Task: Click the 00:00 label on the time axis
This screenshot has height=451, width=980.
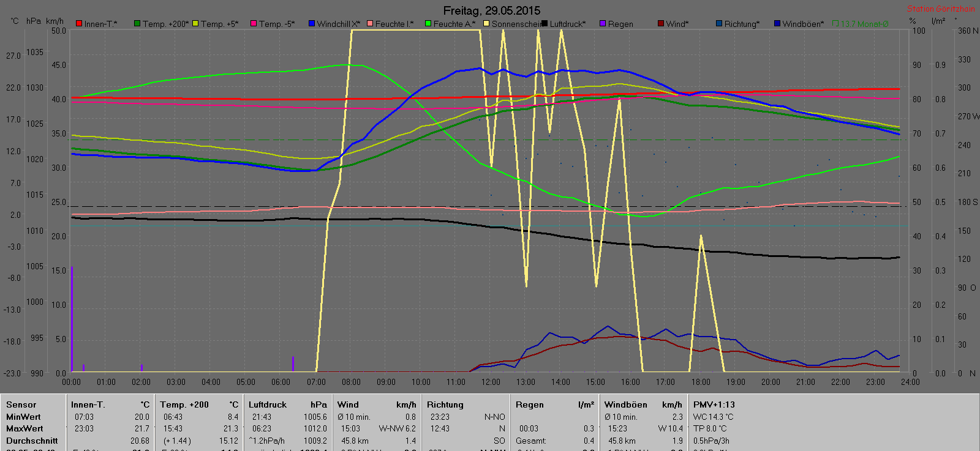Action: tap(72, 382)
